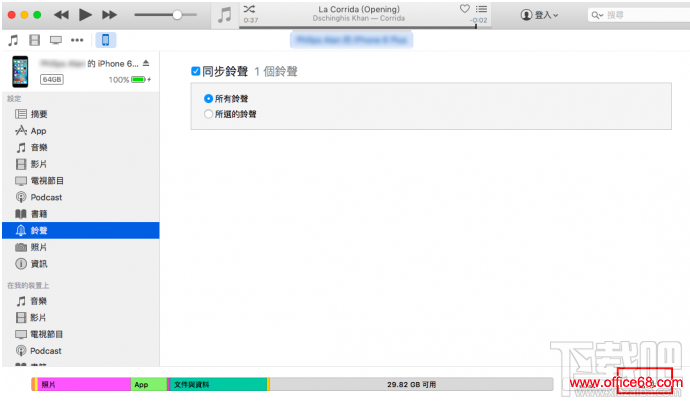Click the blurred device name tab pill

click(x=351, y=40)
